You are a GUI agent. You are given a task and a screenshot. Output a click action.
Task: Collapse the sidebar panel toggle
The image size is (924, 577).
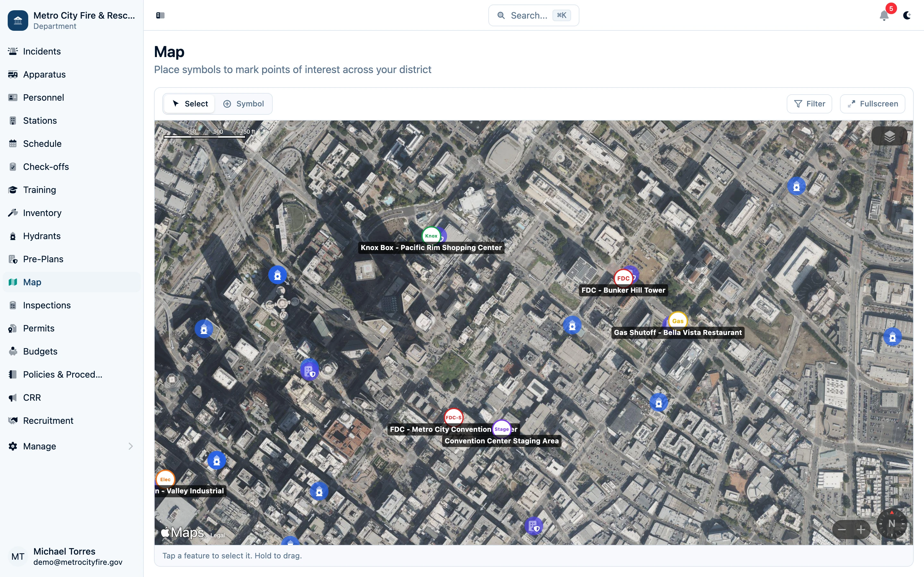(x=160, y=16)
